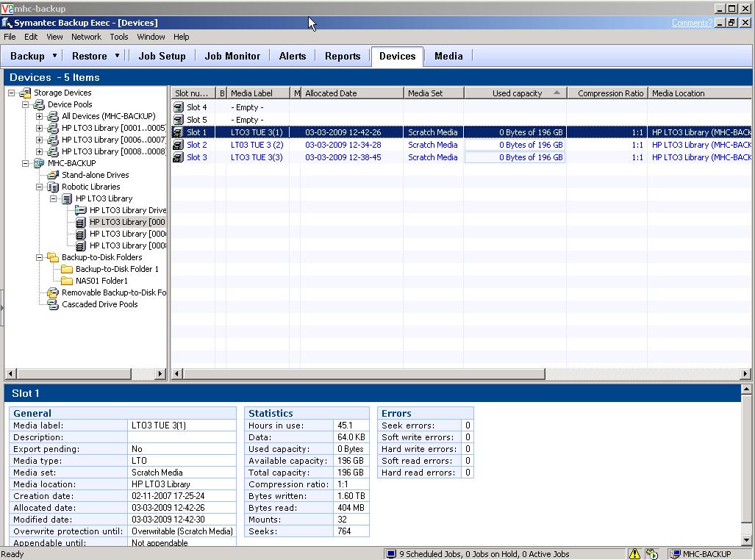The image size is (755, 560).
Task: Click the Comments? link
Action: (692, 23)
